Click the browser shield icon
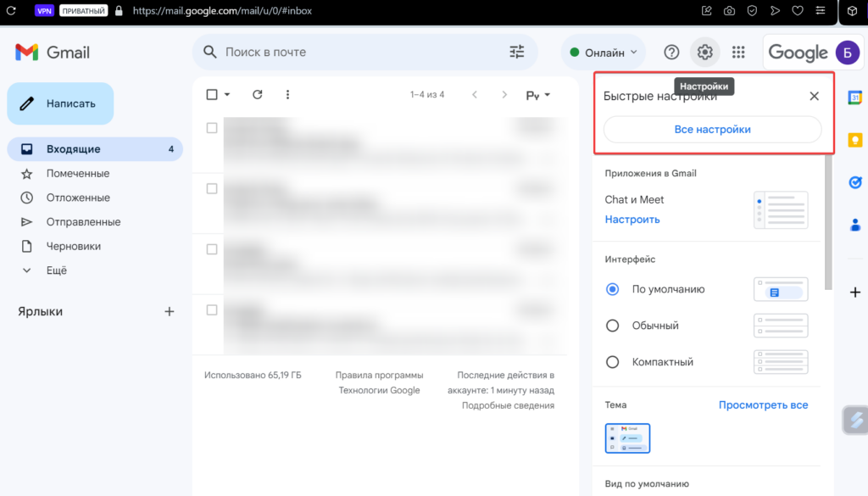Screen dimensions: 868x496 [752, 10]
